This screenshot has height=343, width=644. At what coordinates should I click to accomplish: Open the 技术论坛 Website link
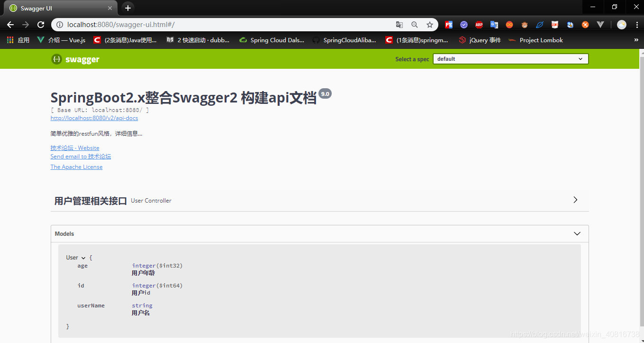75,148
